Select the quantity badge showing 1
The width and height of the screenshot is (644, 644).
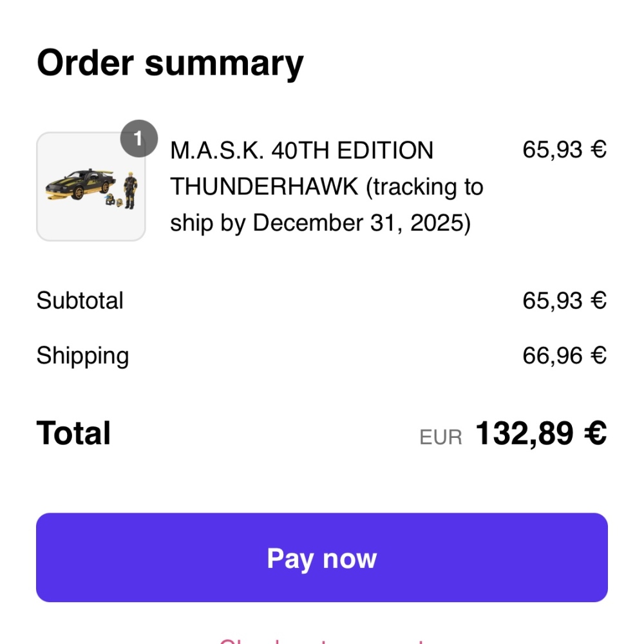point(139,138)
